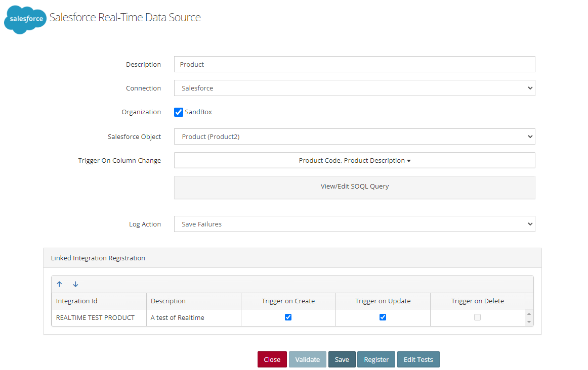Expand the Trigger On Column Change multiselect
This screenshot has height=370, width=588.
tap(354, 160)
